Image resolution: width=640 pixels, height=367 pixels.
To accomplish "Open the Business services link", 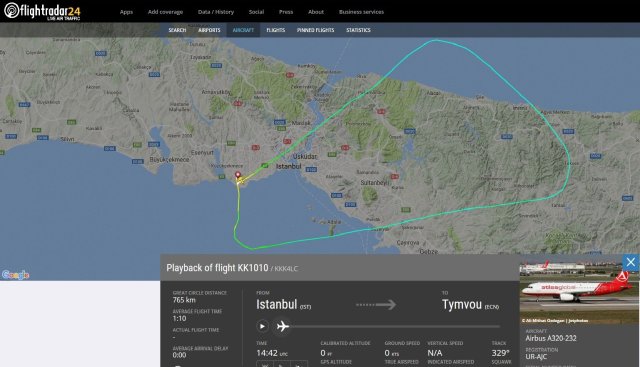I will tap(361, 12).
